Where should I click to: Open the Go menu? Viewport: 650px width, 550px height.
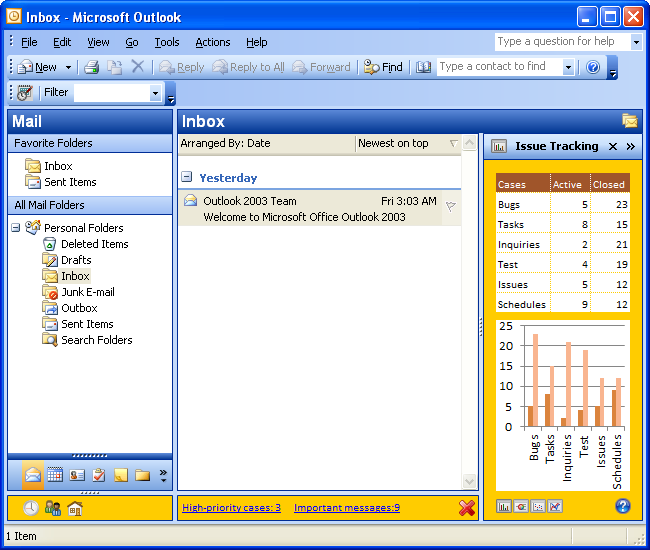[x=132, y=42]
